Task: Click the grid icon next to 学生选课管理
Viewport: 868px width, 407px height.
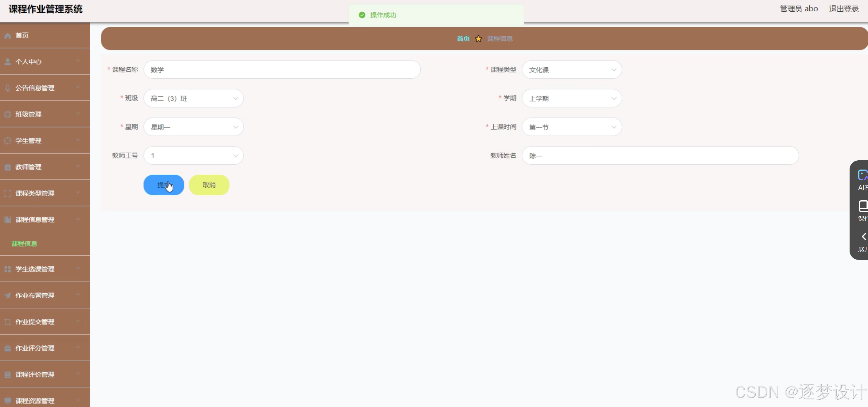Action: coord(7,269)
